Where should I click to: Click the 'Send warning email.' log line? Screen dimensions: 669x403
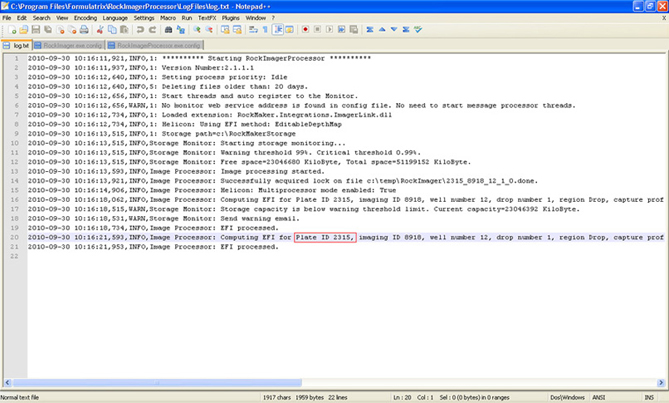(x=164, y=218)
